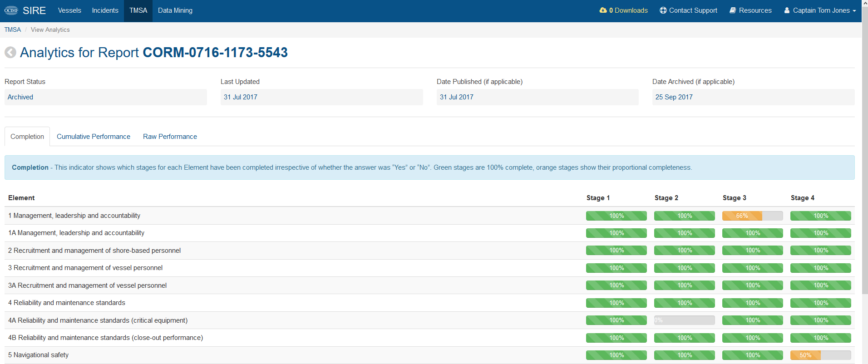The height and width of the screenshot is (364, 868).
Task: Click the Date Archived field 25 Sep 2017
Action: pos(754,97)
